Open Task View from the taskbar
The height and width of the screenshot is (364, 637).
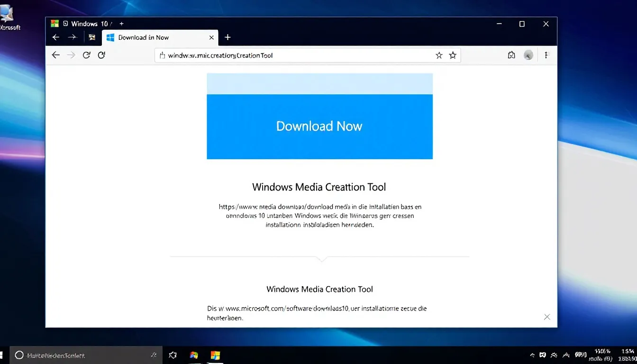173,355
